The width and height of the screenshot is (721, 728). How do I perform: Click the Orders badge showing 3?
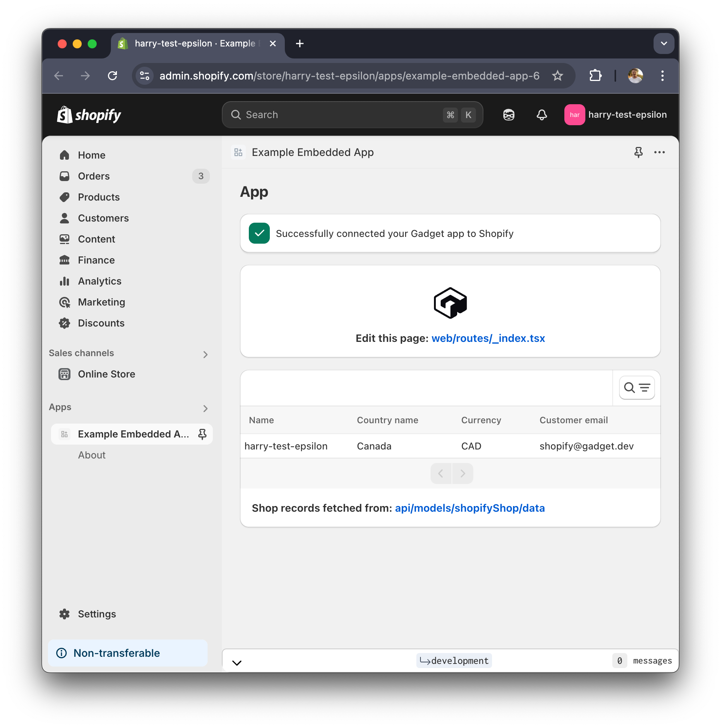[201, 176]
